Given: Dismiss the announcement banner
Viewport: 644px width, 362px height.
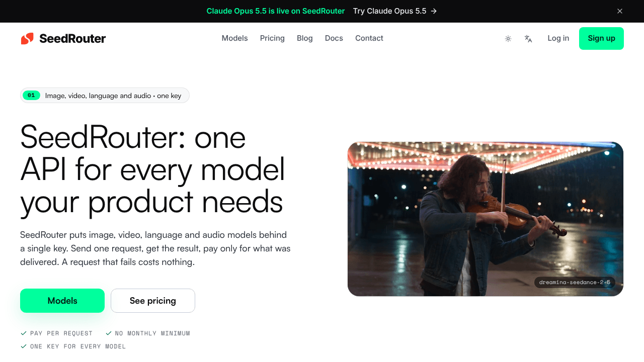Looking at the screenshot, I should point(620,11).
